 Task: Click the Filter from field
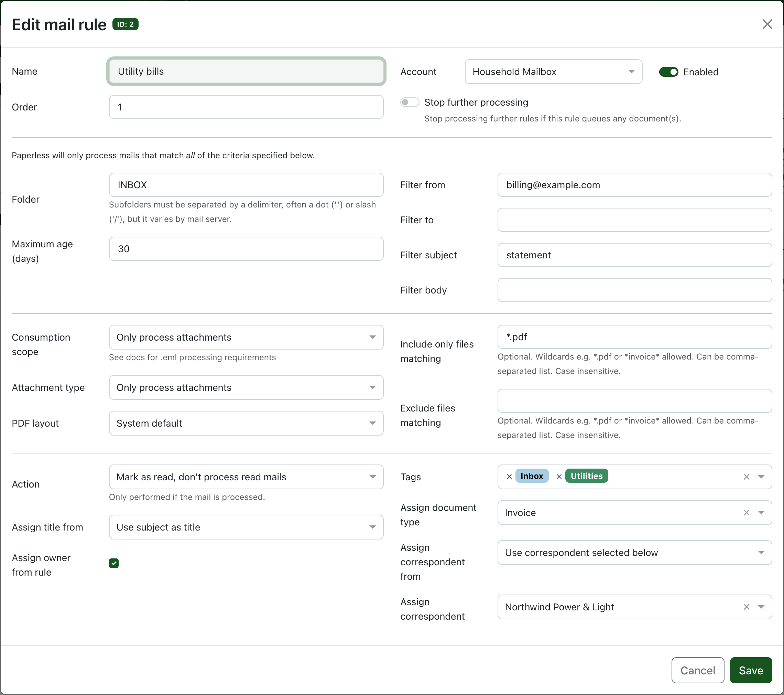634,185
